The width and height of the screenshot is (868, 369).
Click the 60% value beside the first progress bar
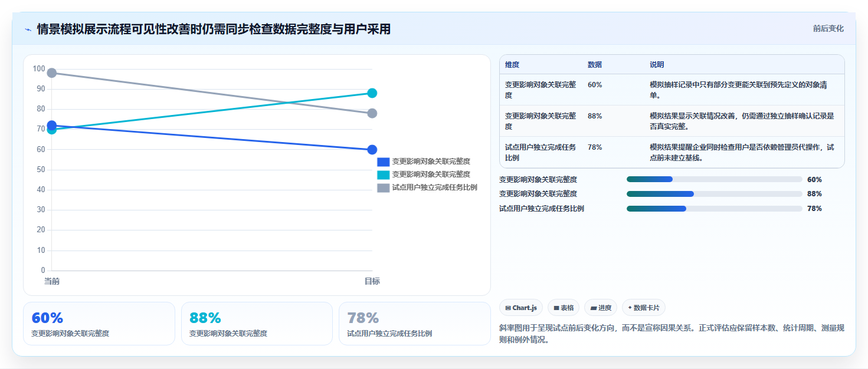(x=814, y=180)
